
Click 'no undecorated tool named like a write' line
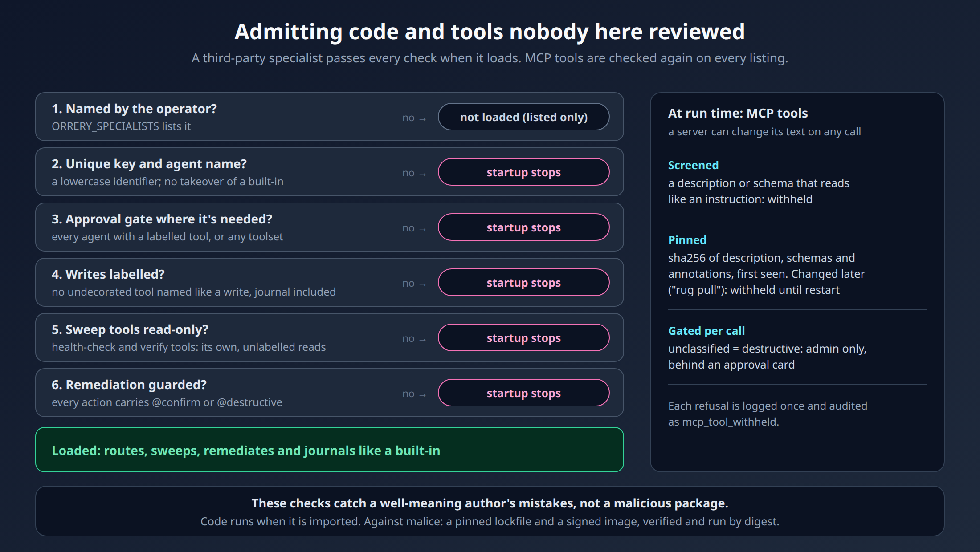click(x=193, y=292)
